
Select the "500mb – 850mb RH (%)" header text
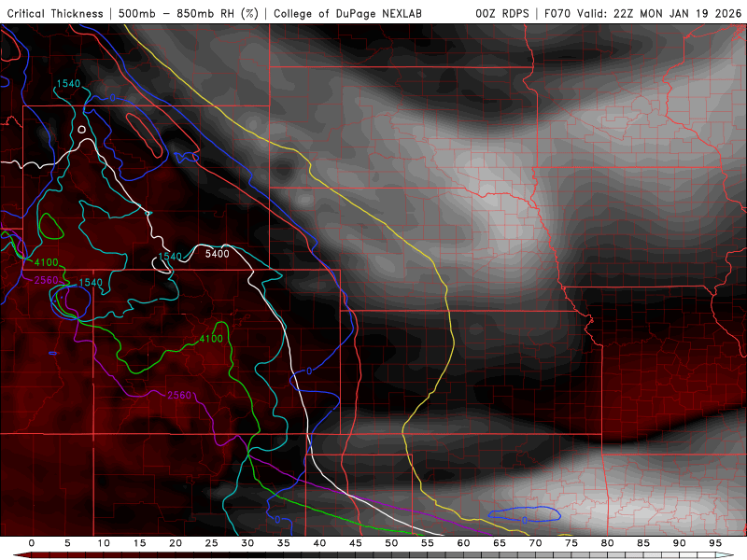(x=189, y=14)
